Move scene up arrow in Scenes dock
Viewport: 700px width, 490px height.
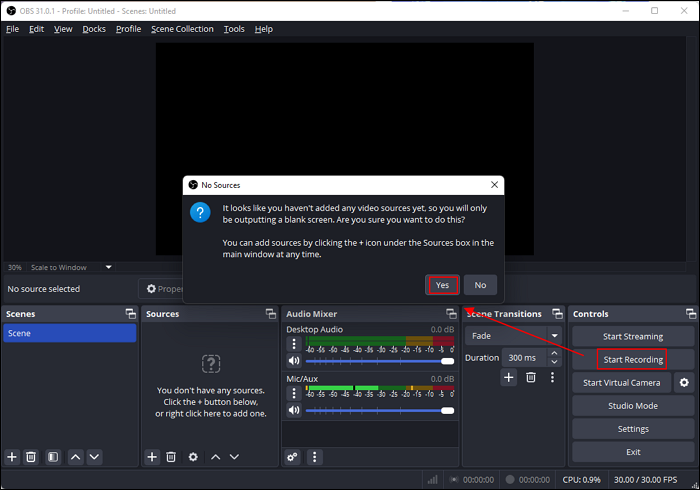tap(76, 457)
